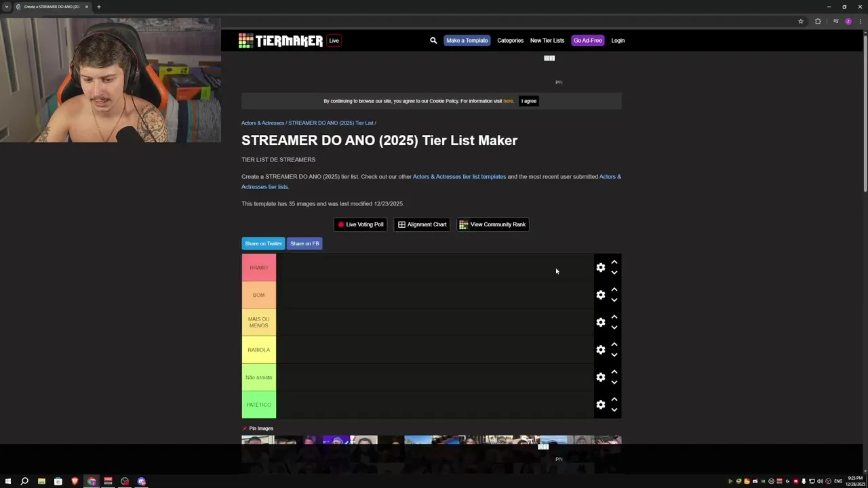Move BOM tier down with arrow
Screen dimensions: 868x488
tap(614, 300)
